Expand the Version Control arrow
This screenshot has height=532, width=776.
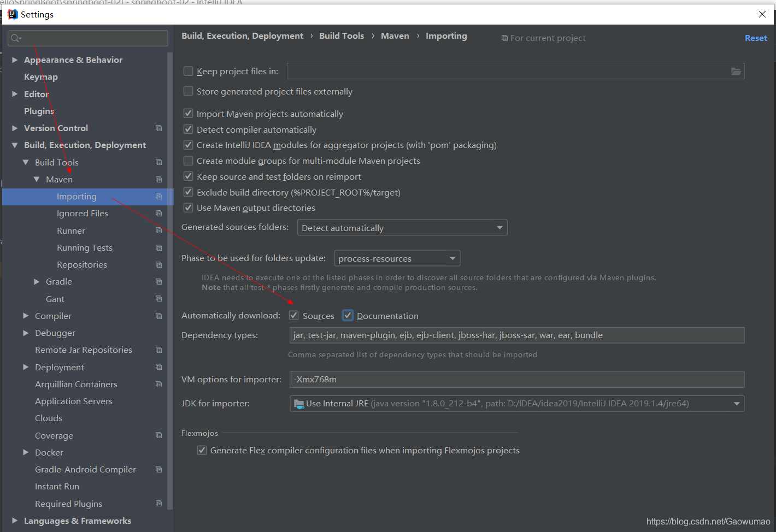pyautogui.click(x=15, y=128)
